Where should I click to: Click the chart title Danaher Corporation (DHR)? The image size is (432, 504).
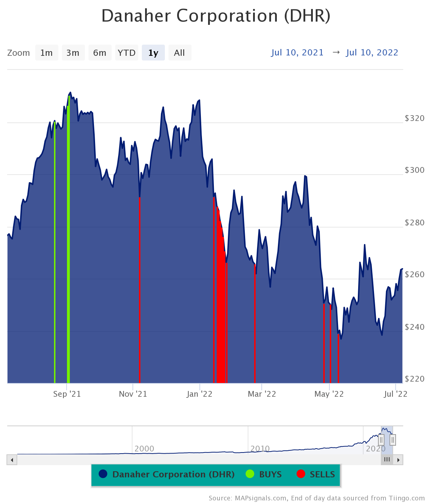pyautogui.click(x=216, y=16)
